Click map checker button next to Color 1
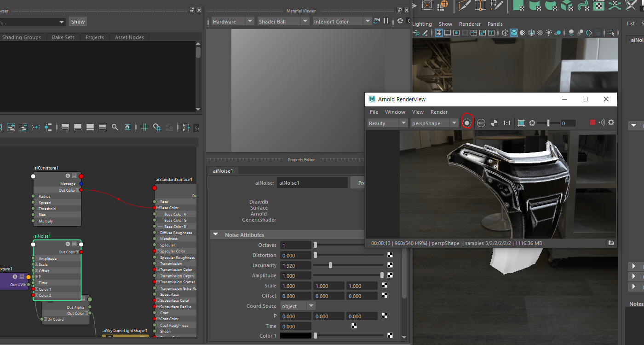 coord(390,336)
